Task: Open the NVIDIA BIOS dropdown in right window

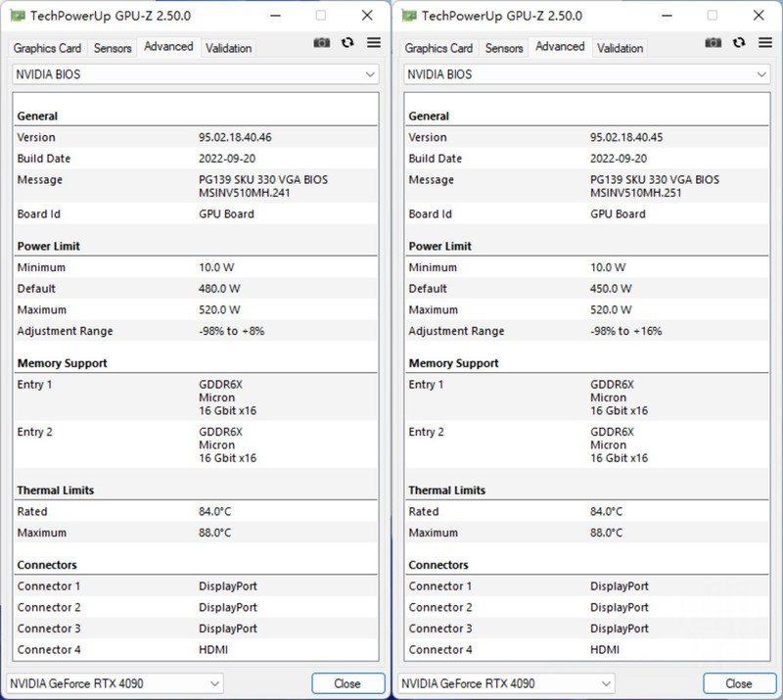Action: click(586, 74)
